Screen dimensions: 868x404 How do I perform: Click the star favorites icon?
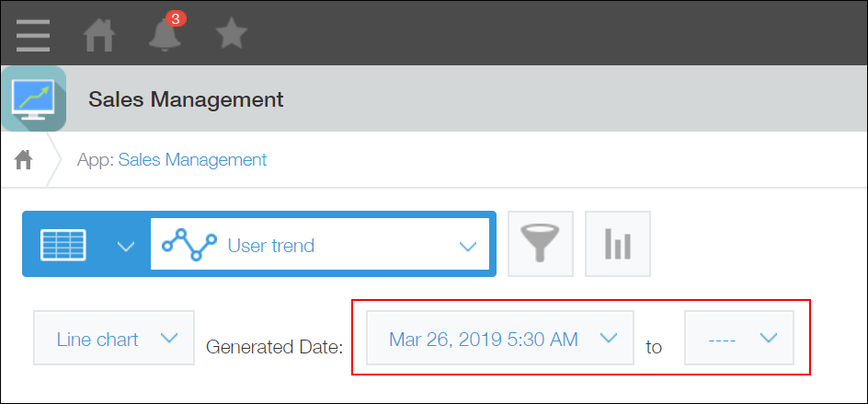pyautogui.click(x=231, y=35)
